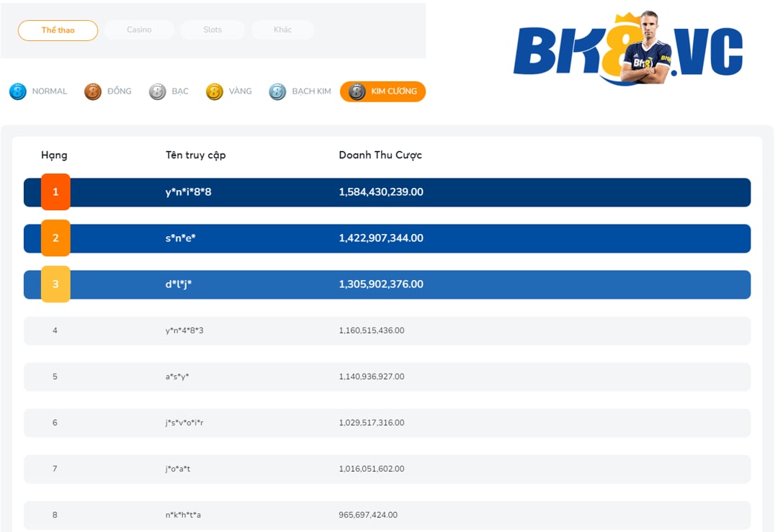Click the rank 3 yellow badge
Image resolution: width=778 pixels, height=532 pixels.
click(55, 284)
